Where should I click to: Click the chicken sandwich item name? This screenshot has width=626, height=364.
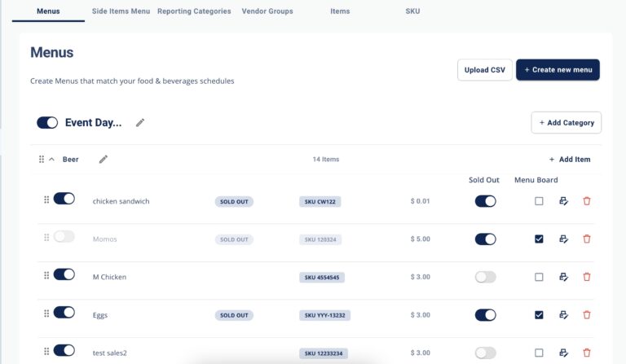[121, 201]
